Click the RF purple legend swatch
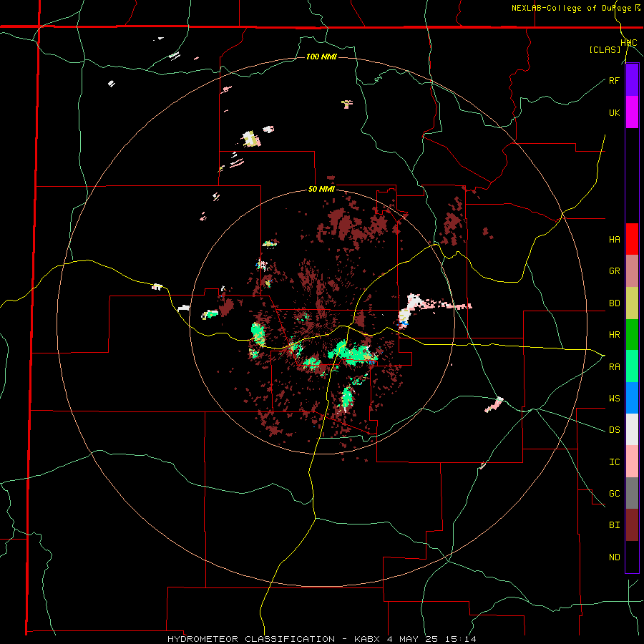This screenshot has width=644, height=644. coord(632,80)
